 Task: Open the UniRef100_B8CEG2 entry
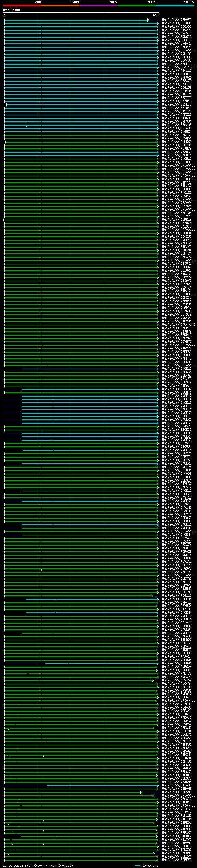pos(177,430)
